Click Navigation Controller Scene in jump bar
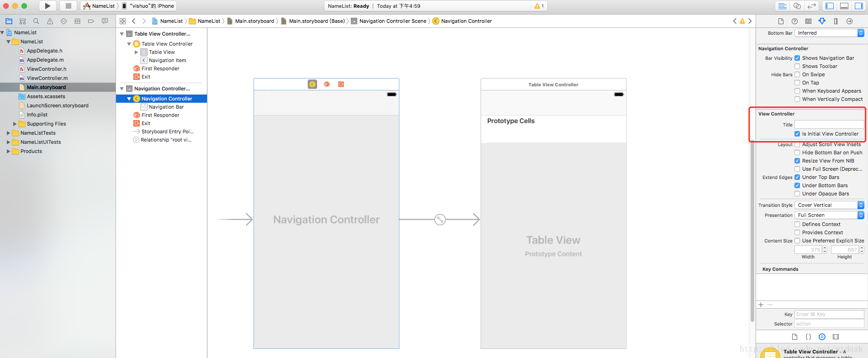Viewport: 868px width, 358px height. point(388,21)
